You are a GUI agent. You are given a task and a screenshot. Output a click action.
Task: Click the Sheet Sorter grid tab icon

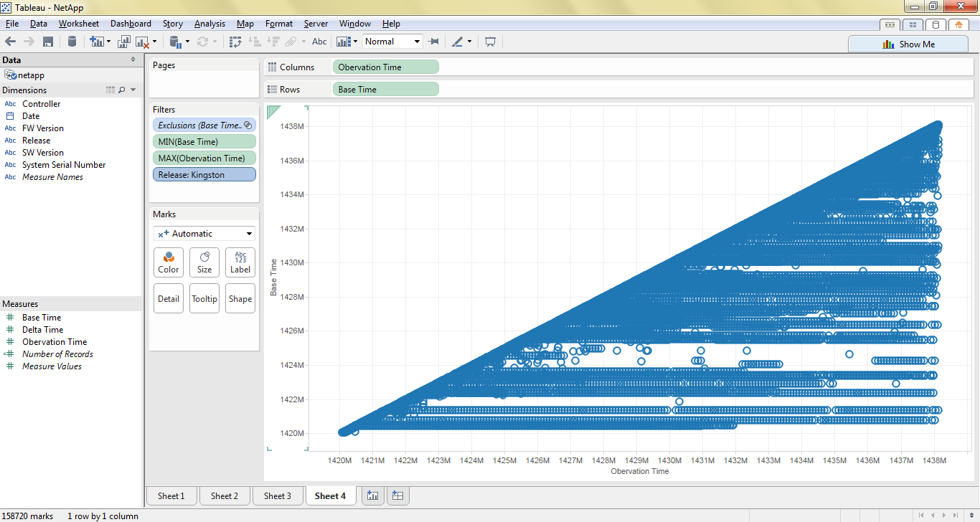pos(913,24)
